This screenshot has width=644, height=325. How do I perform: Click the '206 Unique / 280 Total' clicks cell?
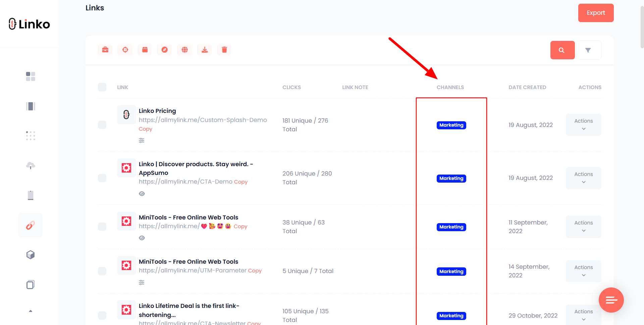pos(307,178)
